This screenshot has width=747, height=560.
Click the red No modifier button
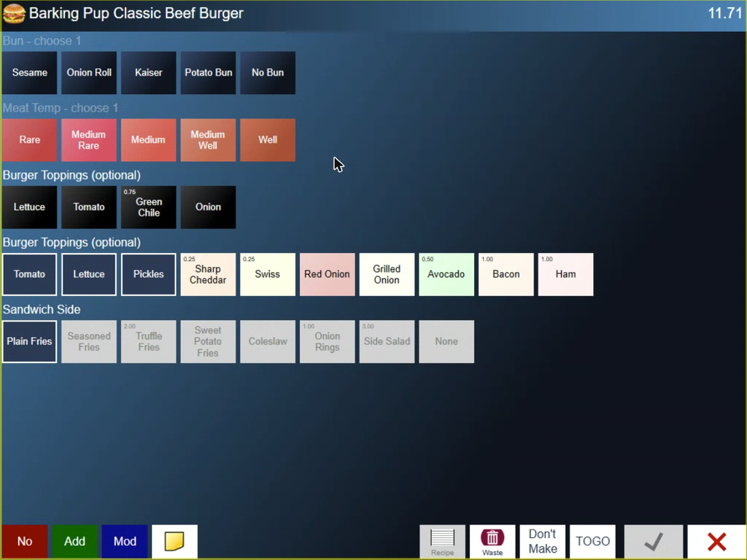[25, 542]
